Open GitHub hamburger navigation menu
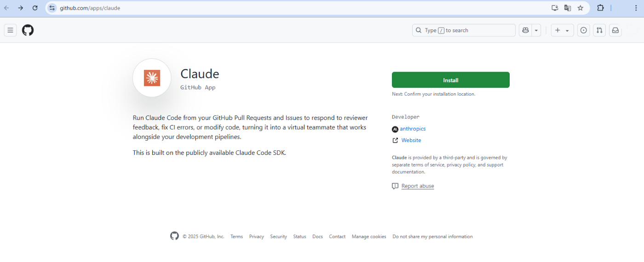 click(x=10, y=30)
